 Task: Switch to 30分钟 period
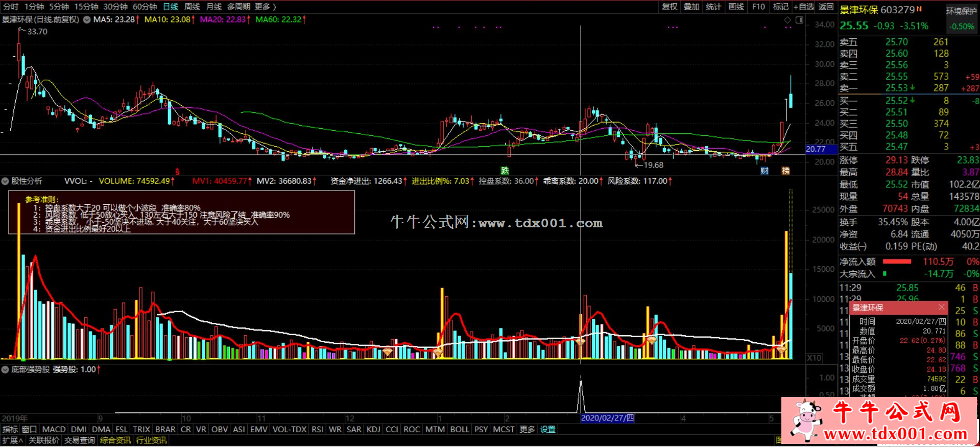[115, 7]
